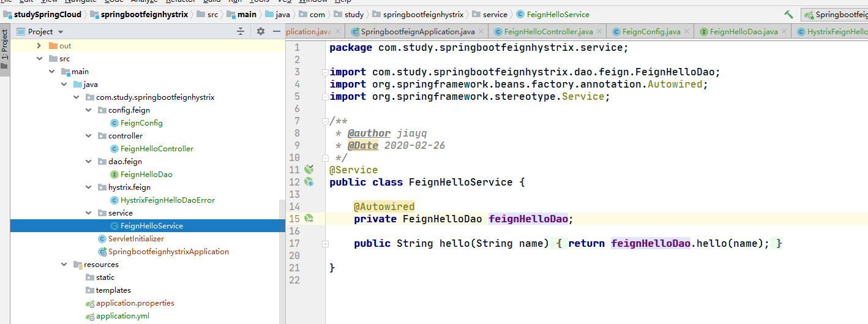Screen dimensions: 868x324
Task: Collapse the dao.feign package arrow
Action: coord(88,162)
